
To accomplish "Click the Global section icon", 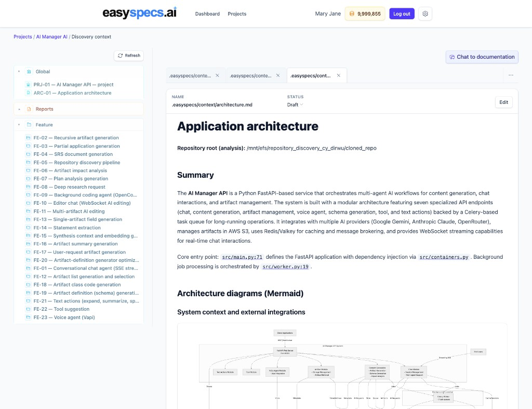I will [29, 72].
